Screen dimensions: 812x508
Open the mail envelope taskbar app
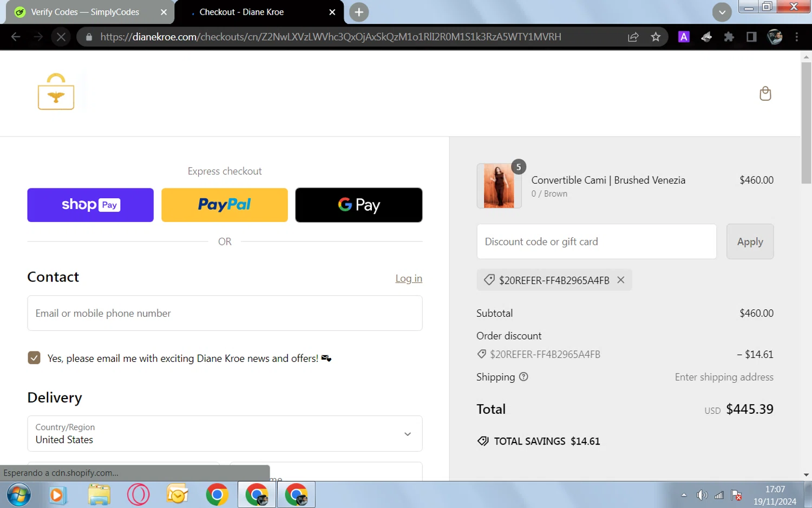pos(178,495)
